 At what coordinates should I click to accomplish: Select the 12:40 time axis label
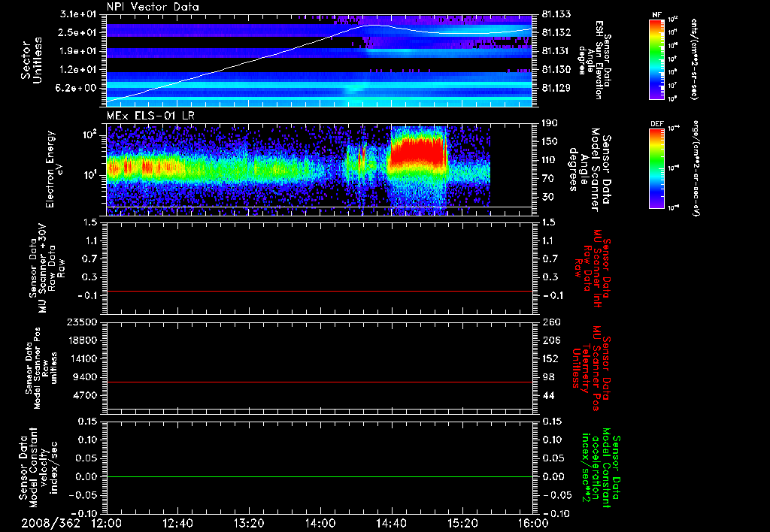point(177,523)
